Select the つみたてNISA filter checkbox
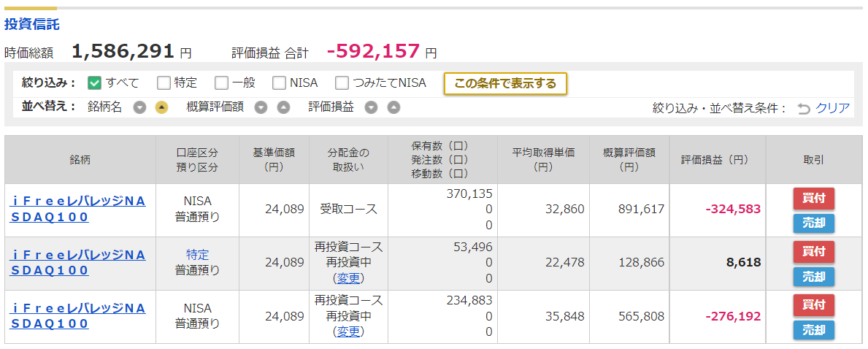868x349 pixels. (x=342, y=83)
